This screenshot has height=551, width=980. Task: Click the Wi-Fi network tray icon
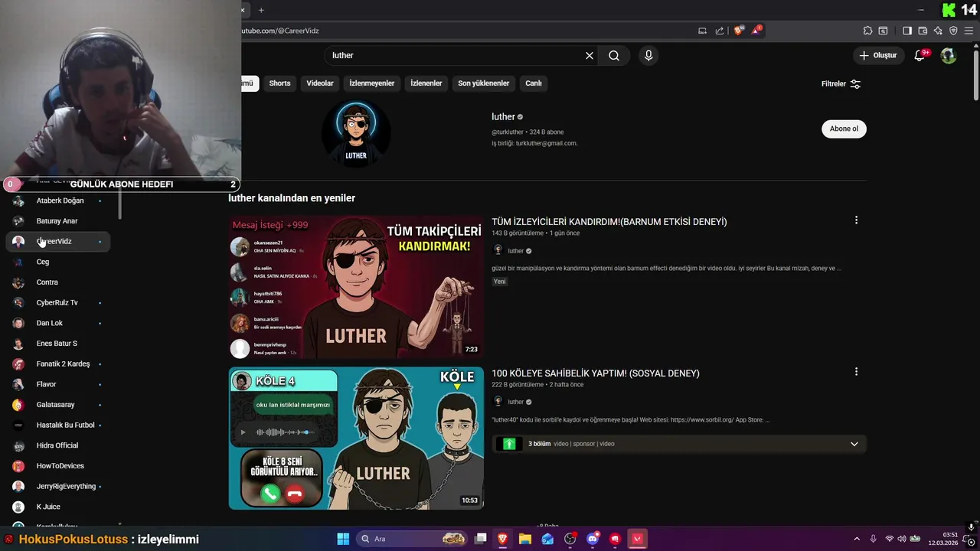click(890, 539)
